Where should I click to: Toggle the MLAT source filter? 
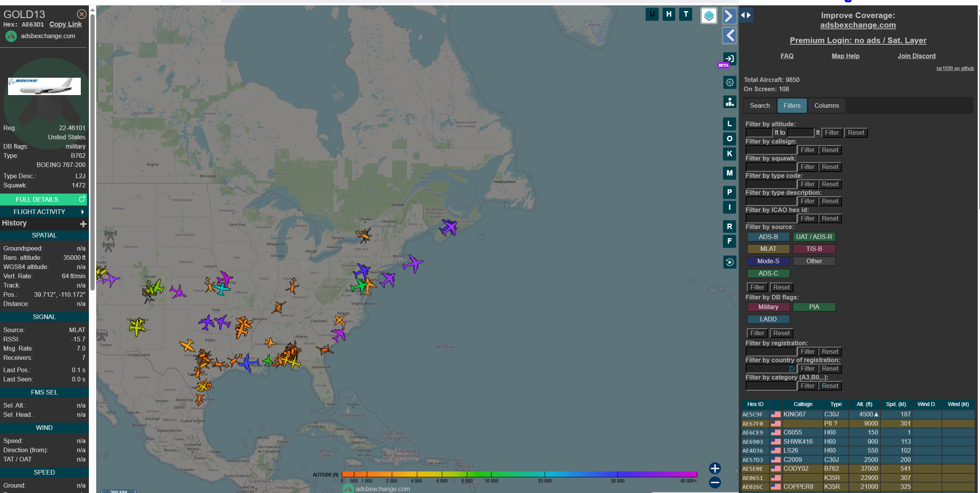pos(768,249)
